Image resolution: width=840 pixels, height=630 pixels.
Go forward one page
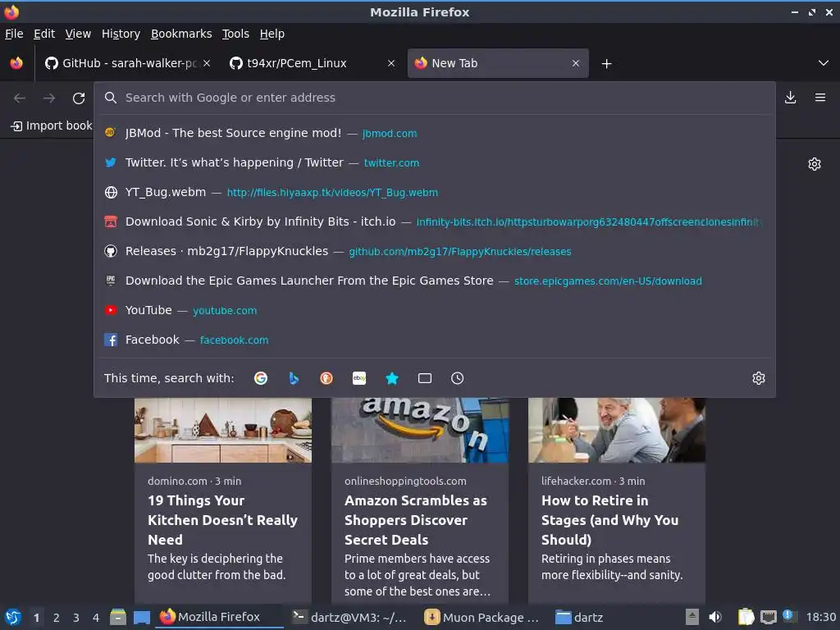tap(49, 98)
